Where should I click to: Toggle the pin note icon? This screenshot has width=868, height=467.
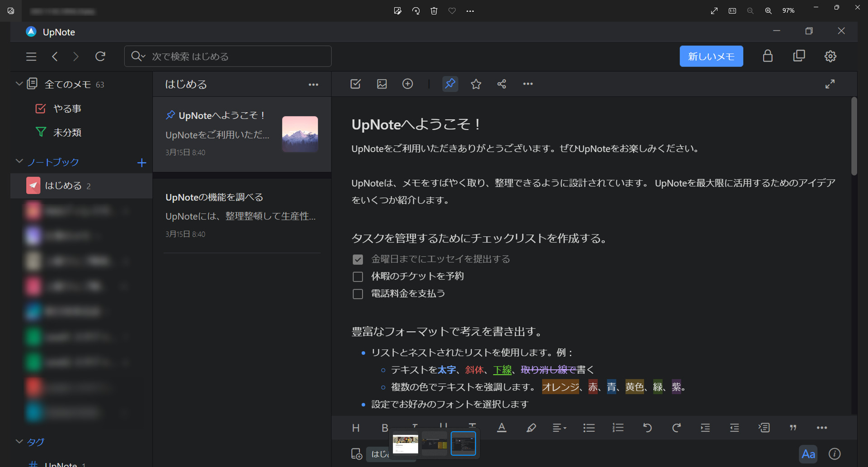click(x=450, y=84)
